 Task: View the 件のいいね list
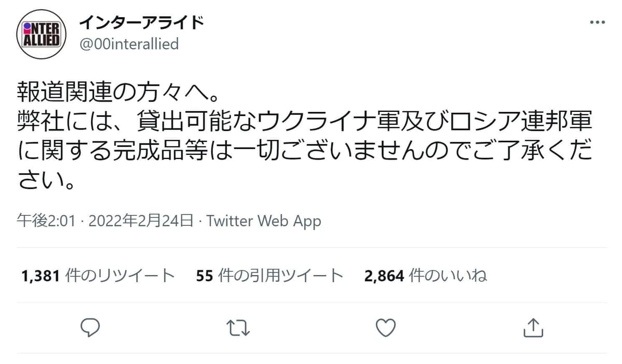coord(448,275)
